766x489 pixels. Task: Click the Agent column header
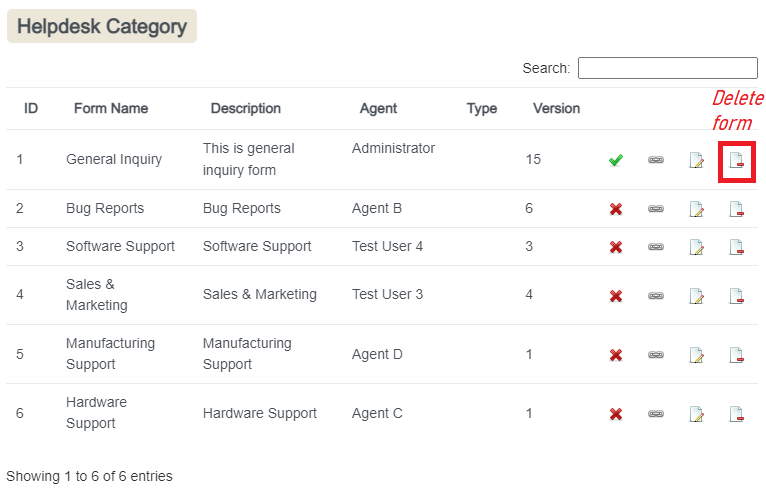pos(378,108)
